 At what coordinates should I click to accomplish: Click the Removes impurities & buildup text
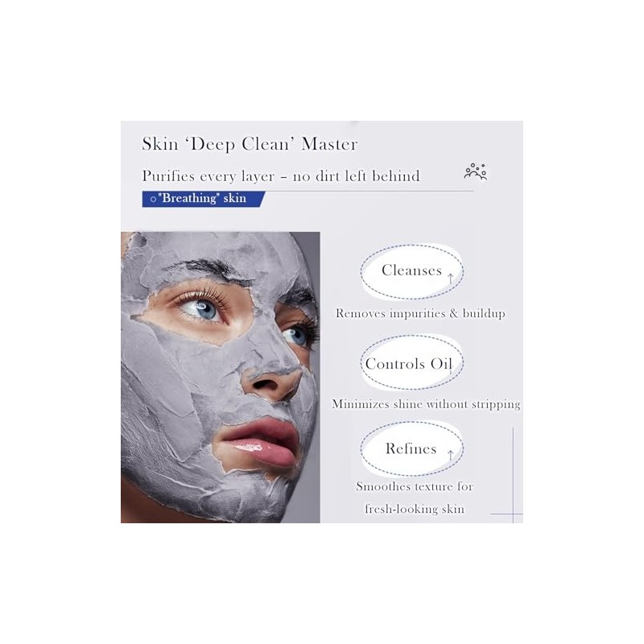[420, 313]
